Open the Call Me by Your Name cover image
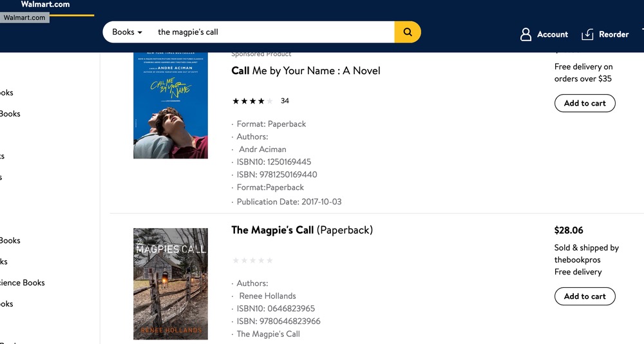 171,105
